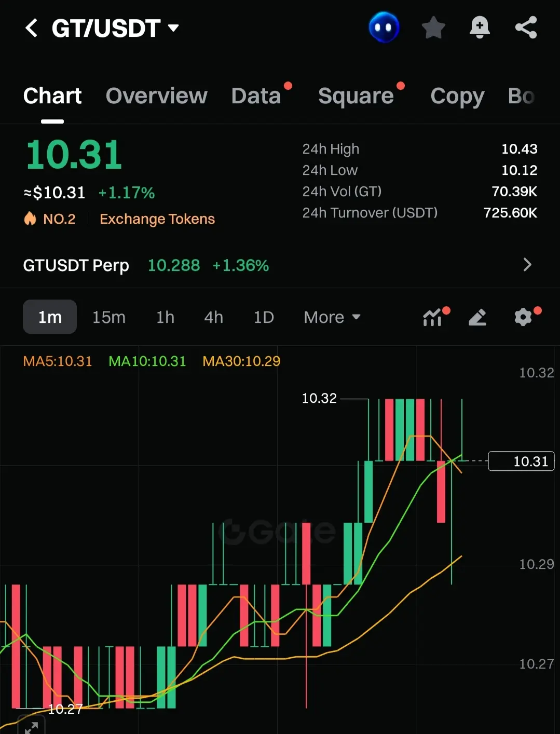Tap the +1.36% perp change
The width and height of the screenshot is (560, 734).
coord(241,266)
